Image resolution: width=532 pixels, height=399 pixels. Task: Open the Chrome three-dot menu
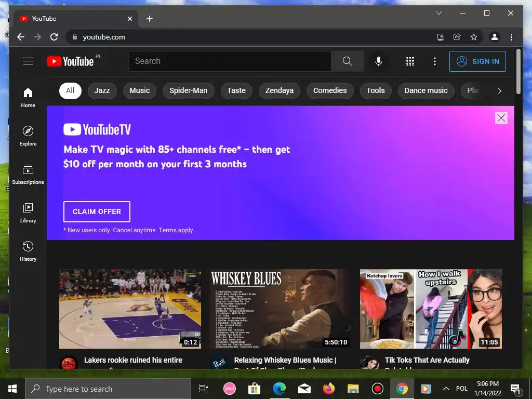[511, 37]
